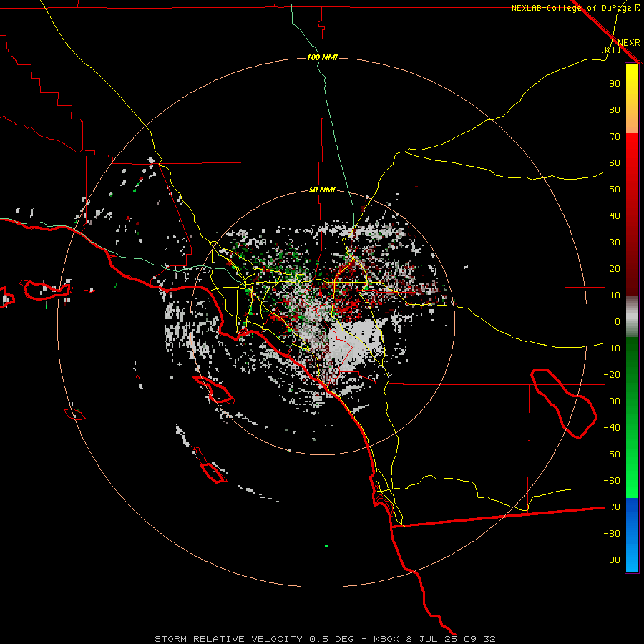Select the -10 tick label on scale

[x=612, y=348]
